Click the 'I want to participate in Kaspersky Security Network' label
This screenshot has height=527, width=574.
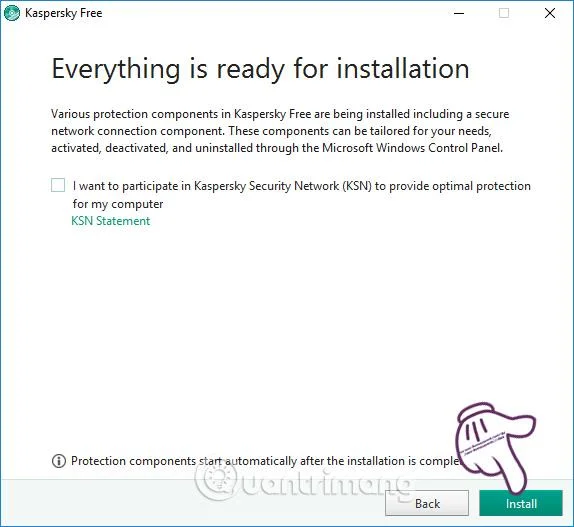(x=302, y=194)
